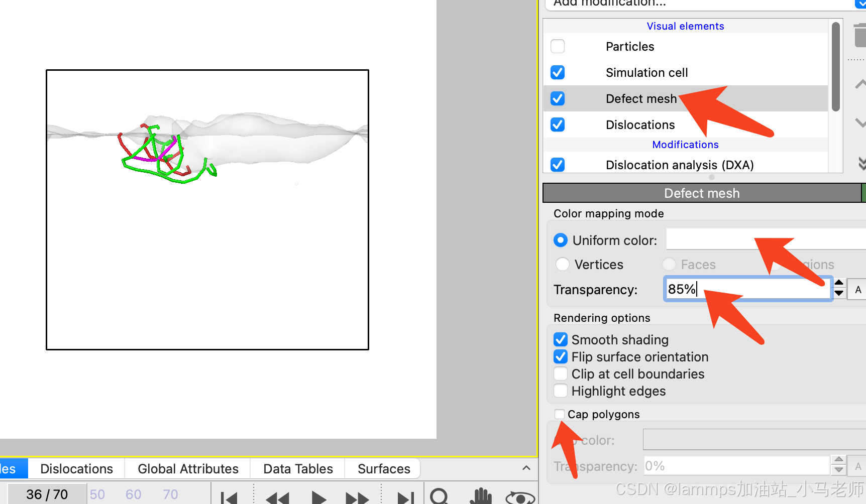Activate the orbit camera tool
This screenshot has height=504, width=866.
coord(520,497)
